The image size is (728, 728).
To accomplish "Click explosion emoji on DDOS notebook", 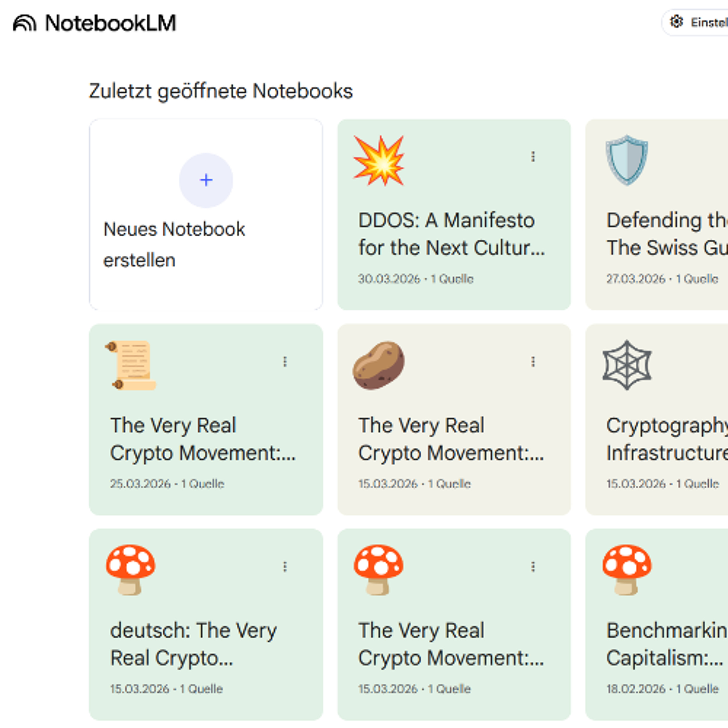I will tap(379, 160).
